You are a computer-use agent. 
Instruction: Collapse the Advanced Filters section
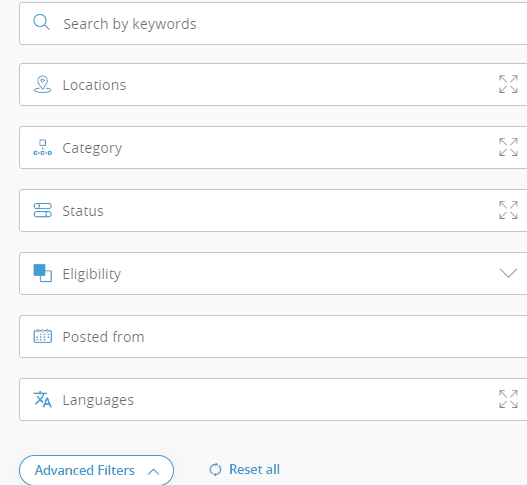[96, 470]
